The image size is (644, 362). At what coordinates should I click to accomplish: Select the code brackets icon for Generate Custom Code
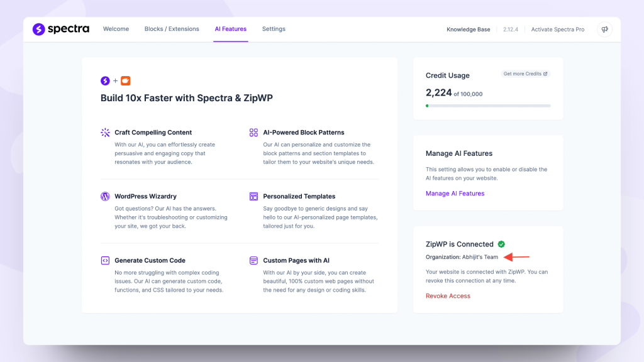(x=104, y=260)
